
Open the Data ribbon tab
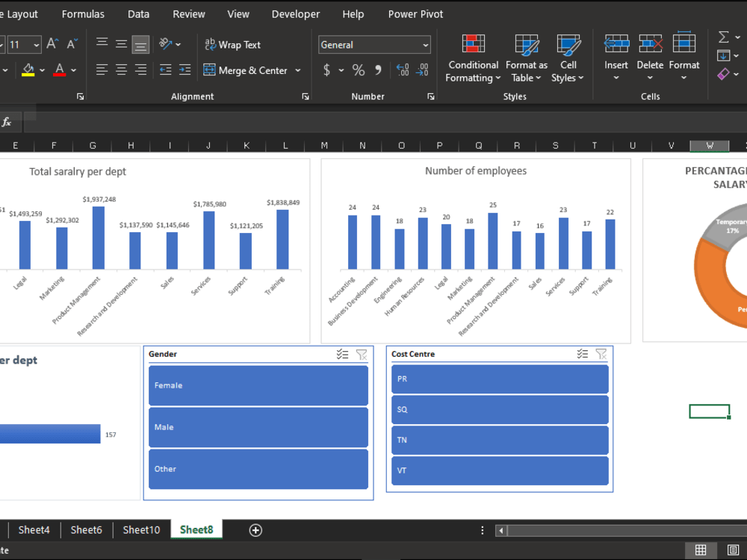pyautogui.click(x=139, y=14)
